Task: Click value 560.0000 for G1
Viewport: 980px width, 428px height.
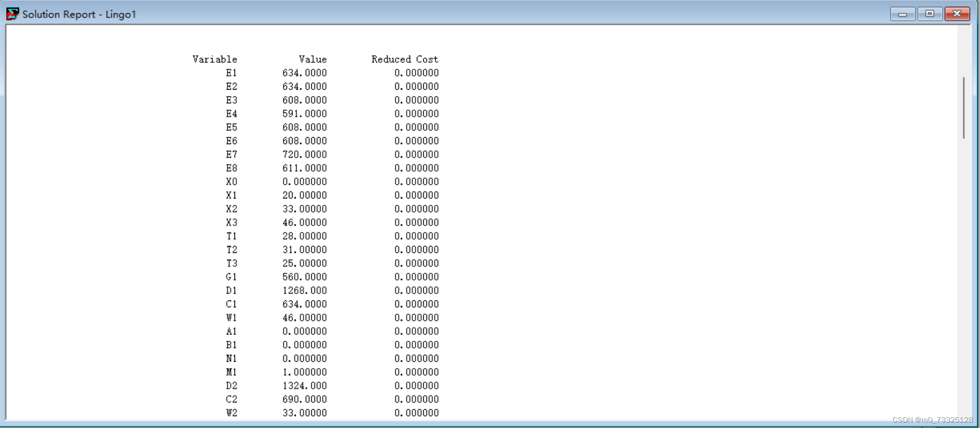Action: 304,277
